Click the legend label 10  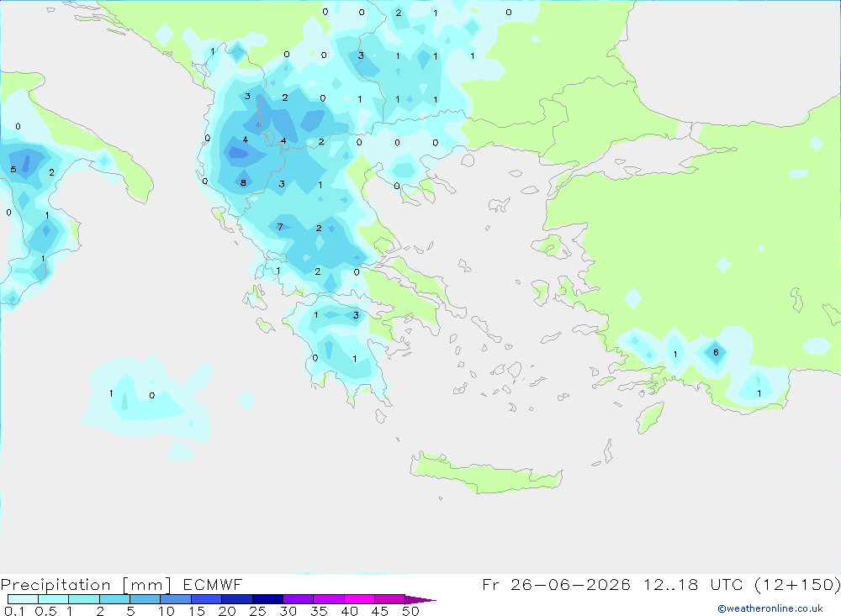point(167,611)
